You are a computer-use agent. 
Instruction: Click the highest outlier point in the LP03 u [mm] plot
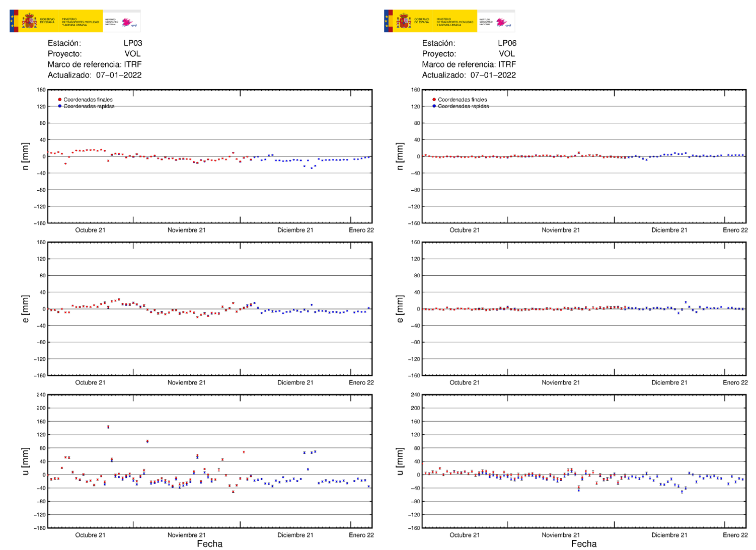(x=108, y=427)
